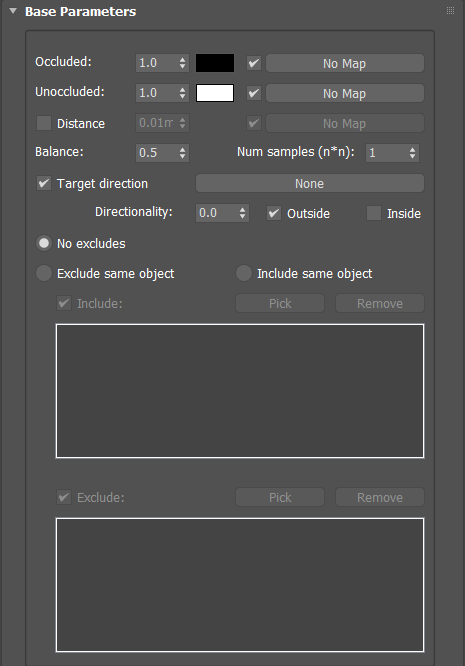Uncheck the Target direction checkbox
The image size is (465, 666).
tap(44, 183)
